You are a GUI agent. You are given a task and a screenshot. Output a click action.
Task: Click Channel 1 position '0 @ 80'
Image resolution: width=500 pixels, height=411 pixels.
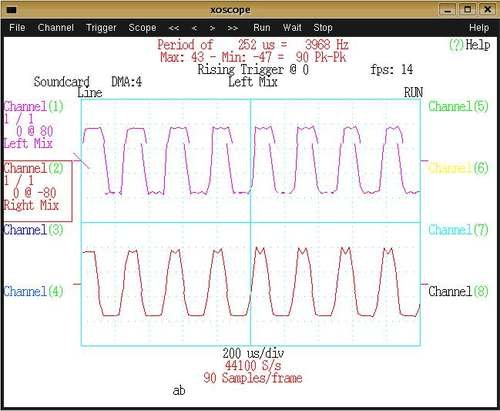point(35,131)
